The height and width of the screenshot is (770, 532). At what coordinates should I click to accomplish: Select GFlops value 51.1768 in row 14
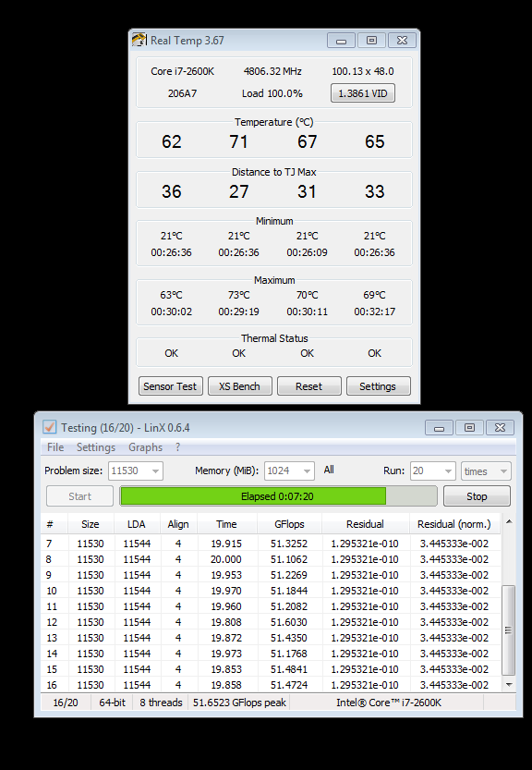(x=289, y=654)
